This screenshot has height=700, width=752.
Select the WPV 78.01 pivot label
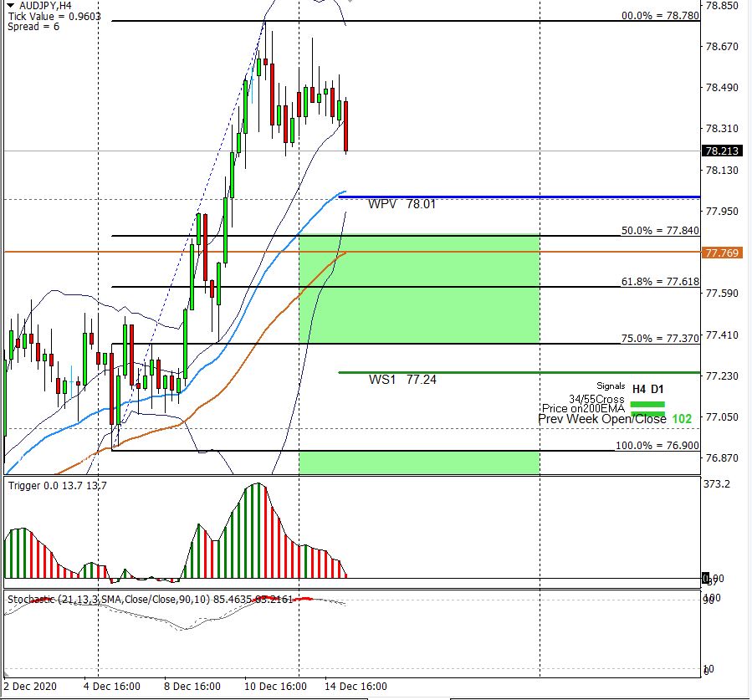click(x=402, y=204)
